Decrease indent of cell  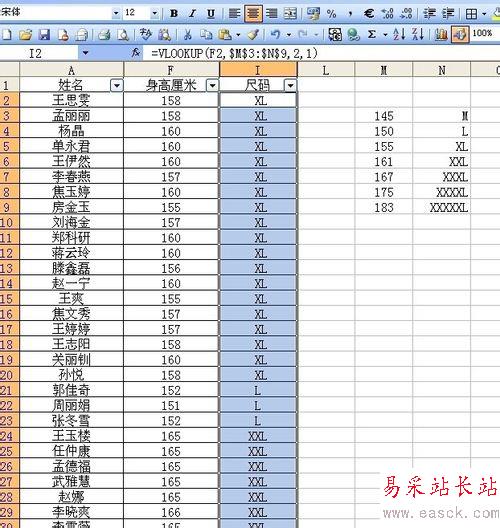pos(429,13)
